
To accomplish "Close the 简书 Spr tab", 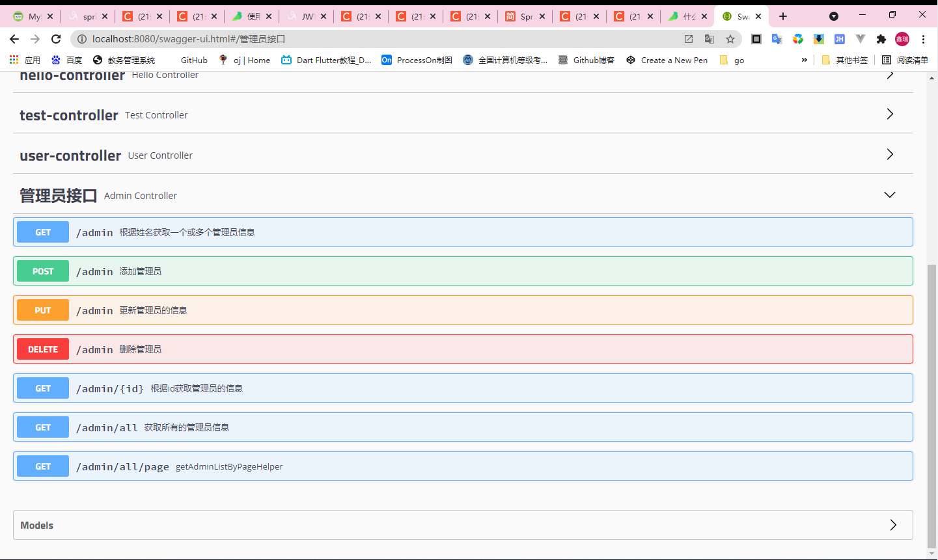I will click(542, 16).
